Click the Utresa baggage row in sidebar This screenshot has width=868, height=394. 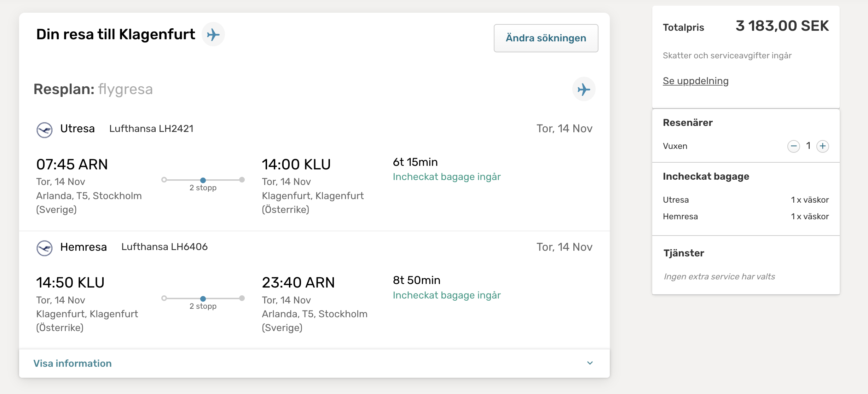click(x=746, y=200)
